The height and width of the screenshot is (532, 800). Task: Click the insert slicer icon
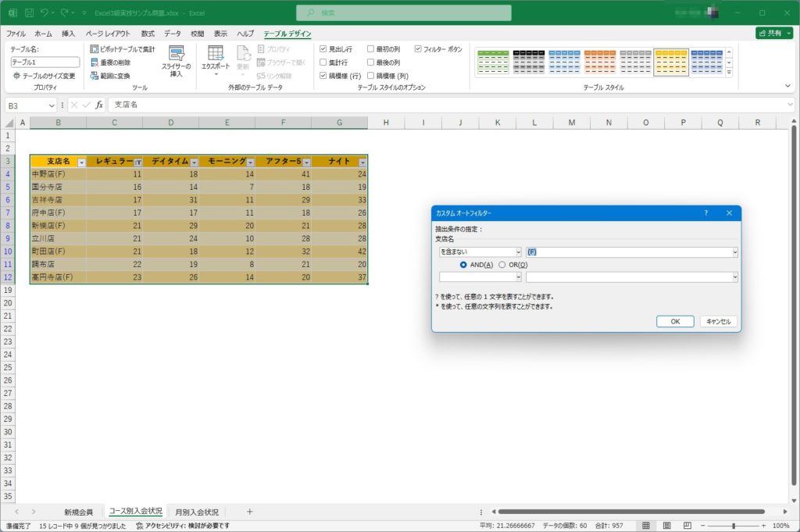pos(177,55)
